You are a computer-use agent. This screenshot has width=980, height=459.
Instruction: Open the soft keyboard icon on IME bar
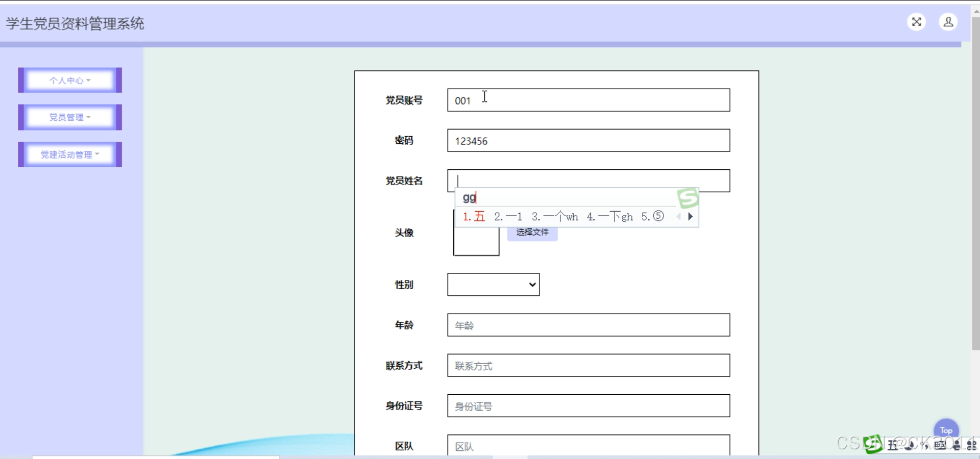[940, 445]
